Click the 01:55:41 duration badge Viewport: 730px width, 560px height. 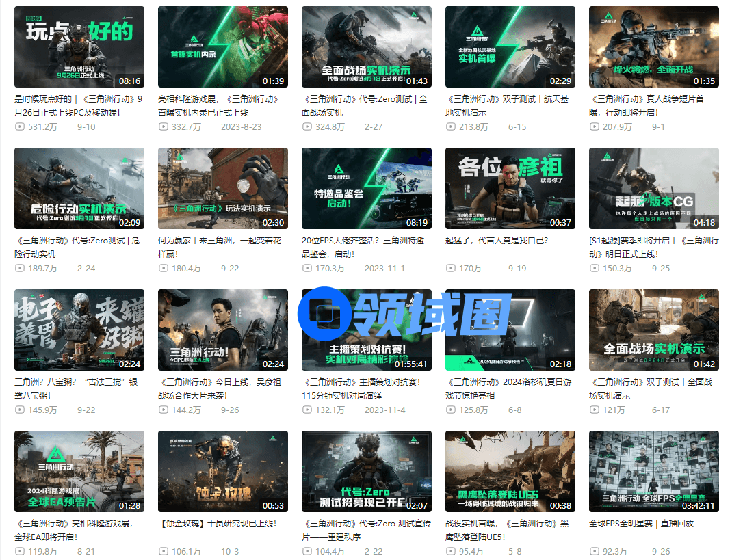click(x=410, y=364)
